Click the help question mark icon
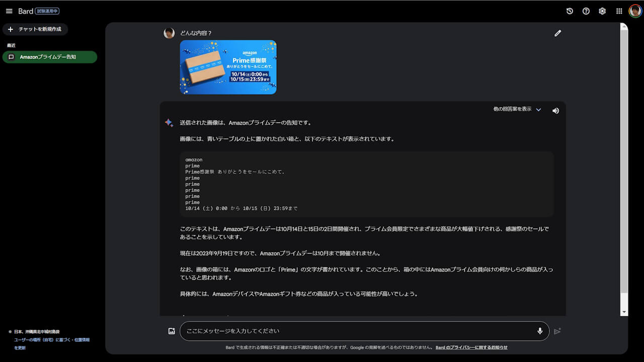644x362 pixels. pyautogui.click(x=586, y=11)
